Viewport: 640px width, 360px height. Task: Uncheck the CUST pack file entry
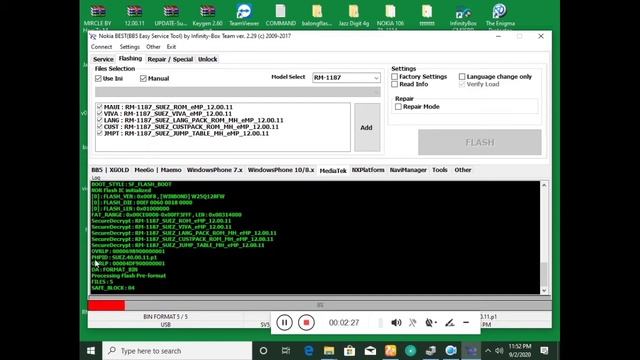pos(100,127)
